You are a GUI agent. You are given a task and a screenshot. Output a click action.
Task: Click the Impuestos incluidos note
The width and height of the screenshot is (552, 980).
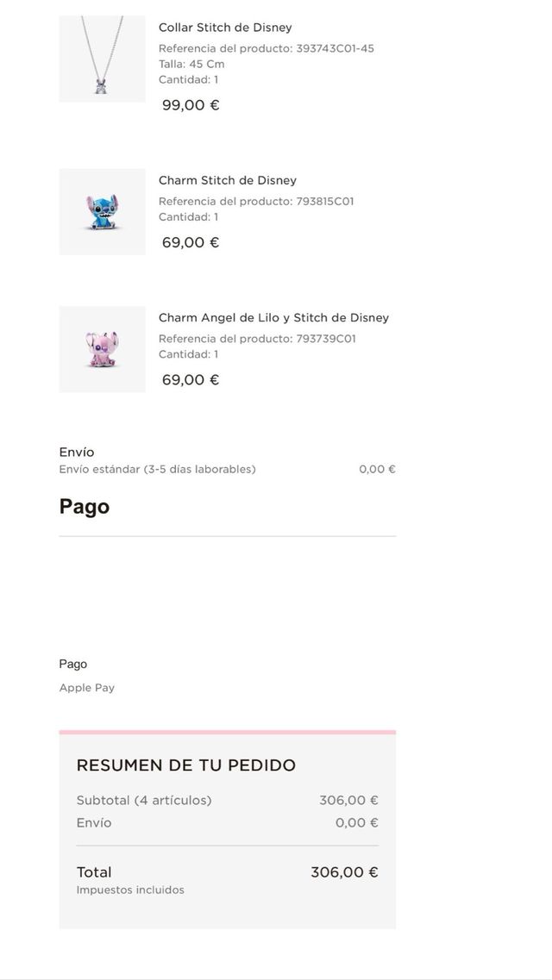129,890
